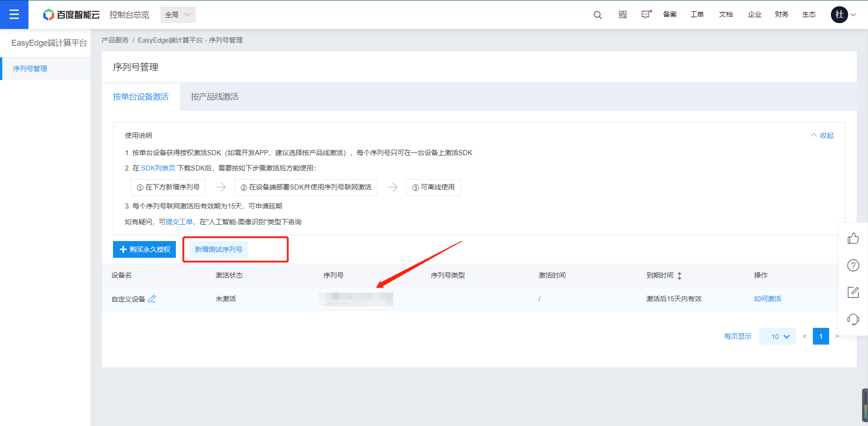Image resolution: width=868 pixels, height=426 pixels.
Task: Open the per-page count 10 dropdown
Action: click(778, 336)
